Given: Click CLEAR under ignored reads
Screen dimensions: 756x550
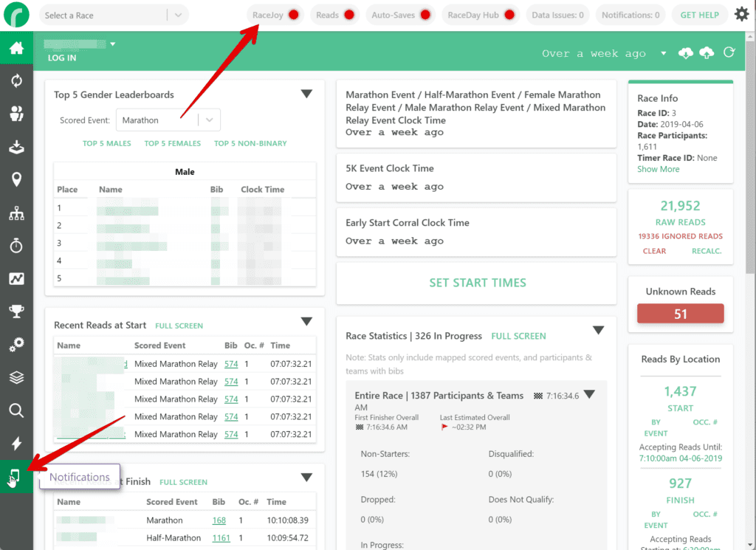Looking at the screenshot, I should coord(654,251).
